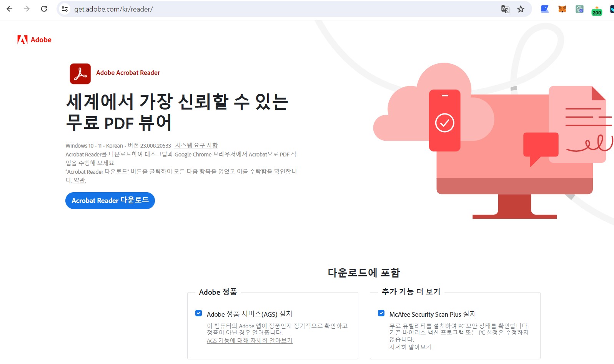Click the Adobe Acrobat Reader product name text
This screenshot has height=364, width=614.
pos(128,73)
